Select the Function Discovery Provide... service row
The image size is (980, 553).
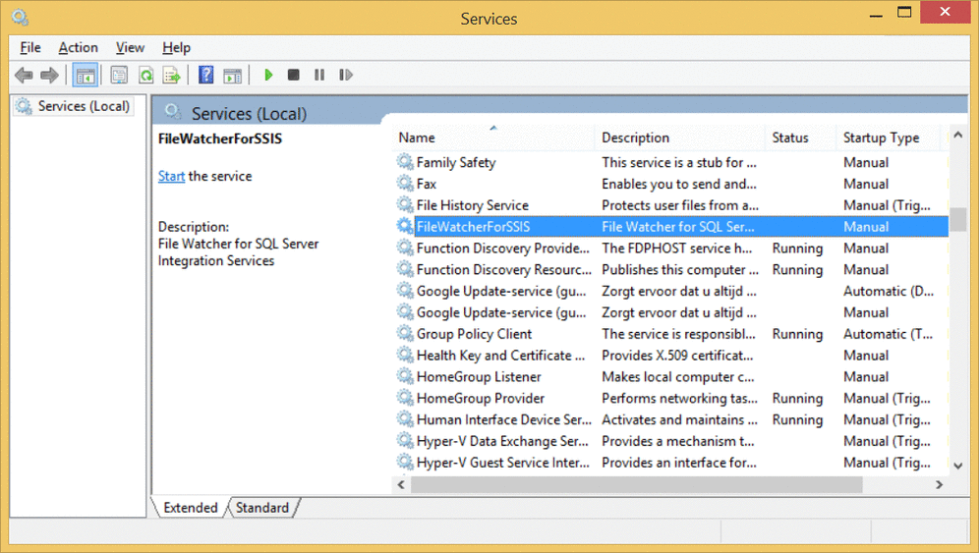click(x=671, y=249)
